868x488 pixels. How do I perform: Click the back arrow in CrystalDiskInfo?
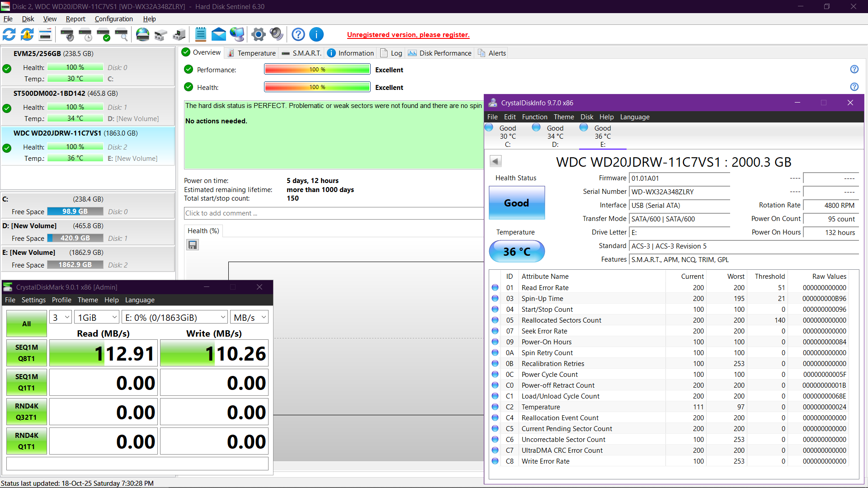coord(495,161)
